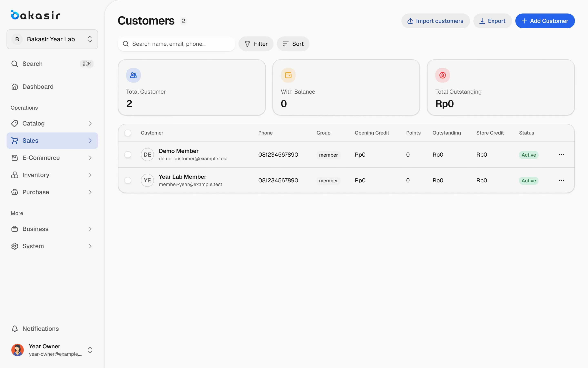Click the Business briefcase icon
588x368 pixels.
(x=14, y=229)
